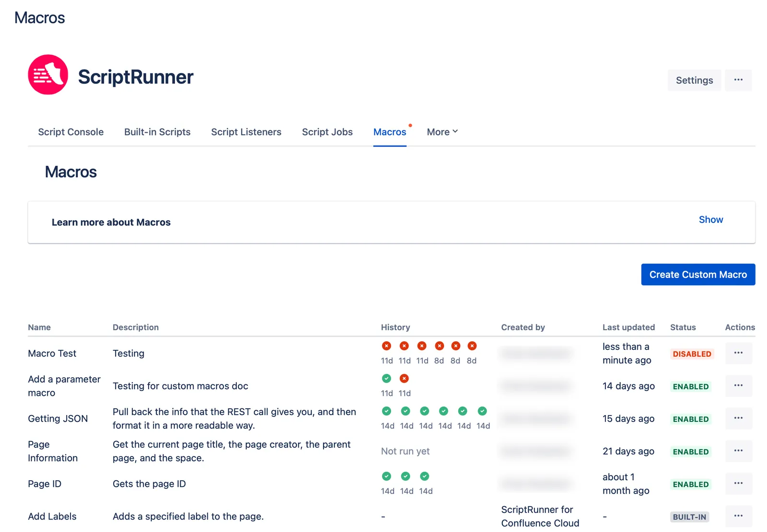Image resolution: width=767 pixels, height=532 pixels.
Task: Select the Macros tab
Action: [x=390, y=132]
